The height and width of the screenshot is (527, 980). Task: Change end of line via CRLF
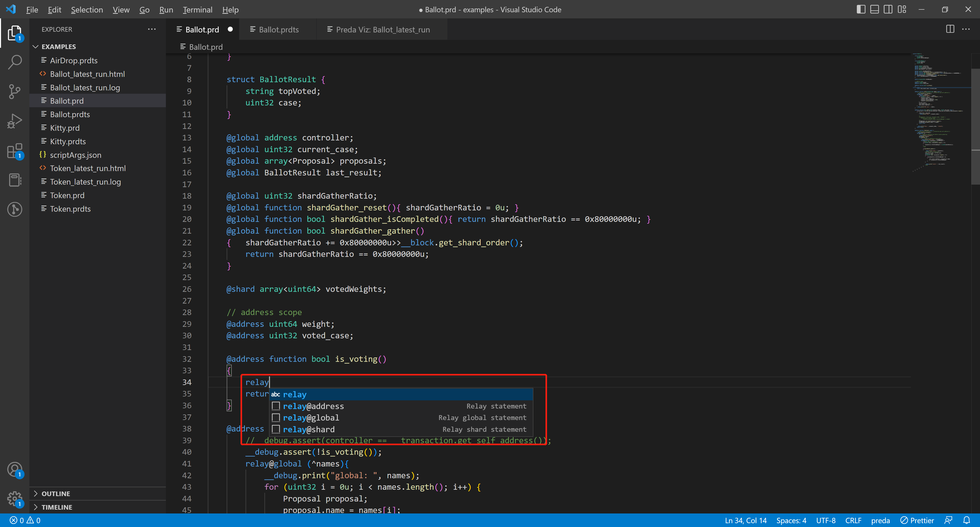tap(853, 520)
